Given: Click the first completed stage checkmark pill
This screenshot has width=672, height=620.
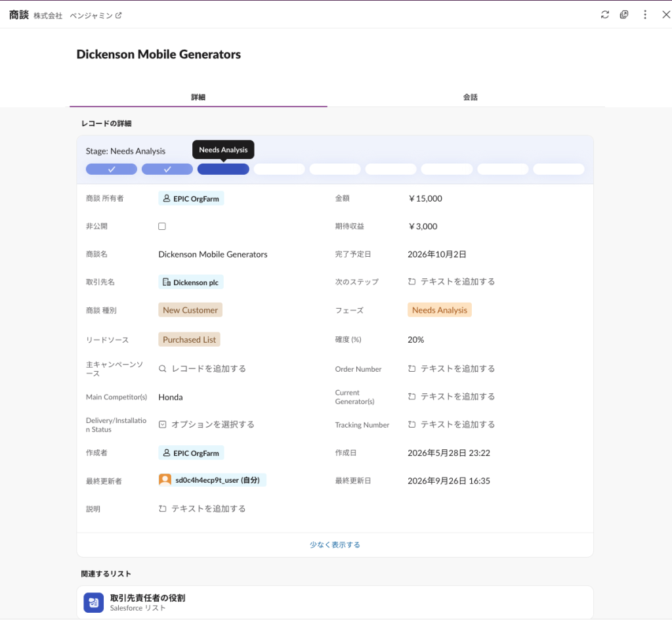Looking at the screenshot, I should (x=112, y=169).
